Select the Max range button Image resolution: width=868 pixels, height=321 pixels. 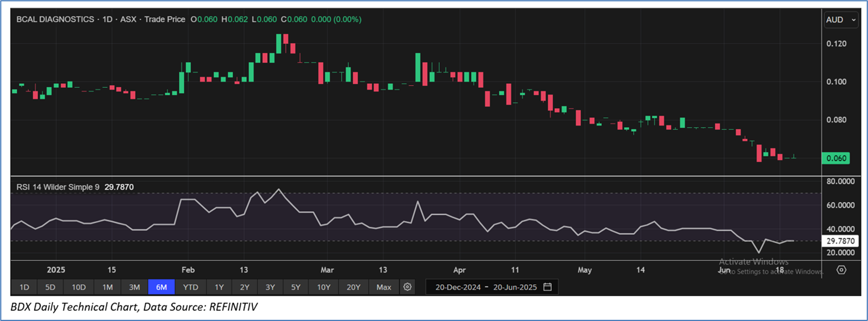click(384, 287)
